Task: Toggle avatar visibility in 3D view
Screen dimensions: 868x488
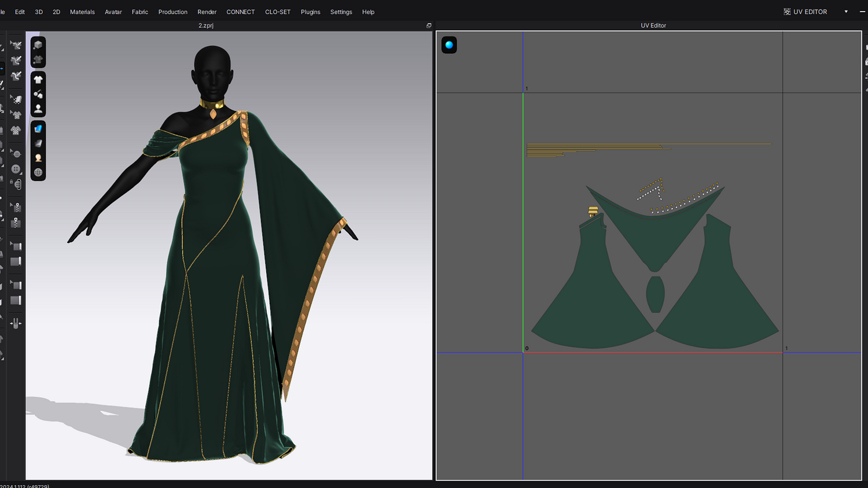Action: [x=38, y=109]
